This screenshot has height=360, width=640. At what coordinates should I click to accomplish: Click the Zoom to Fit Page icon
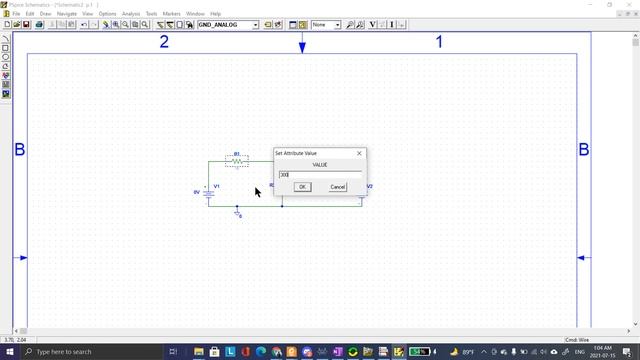click(x=145, y=25)
